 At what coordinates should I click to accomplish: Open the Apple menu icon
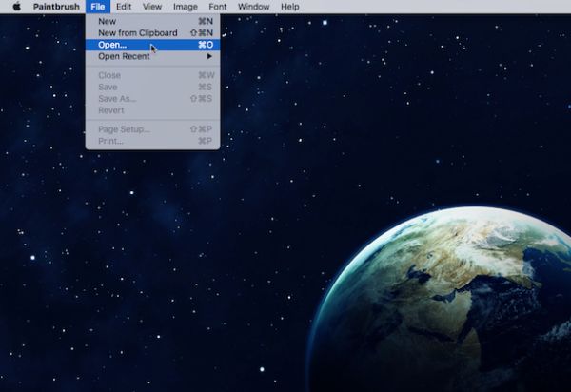tap(16, 7)
